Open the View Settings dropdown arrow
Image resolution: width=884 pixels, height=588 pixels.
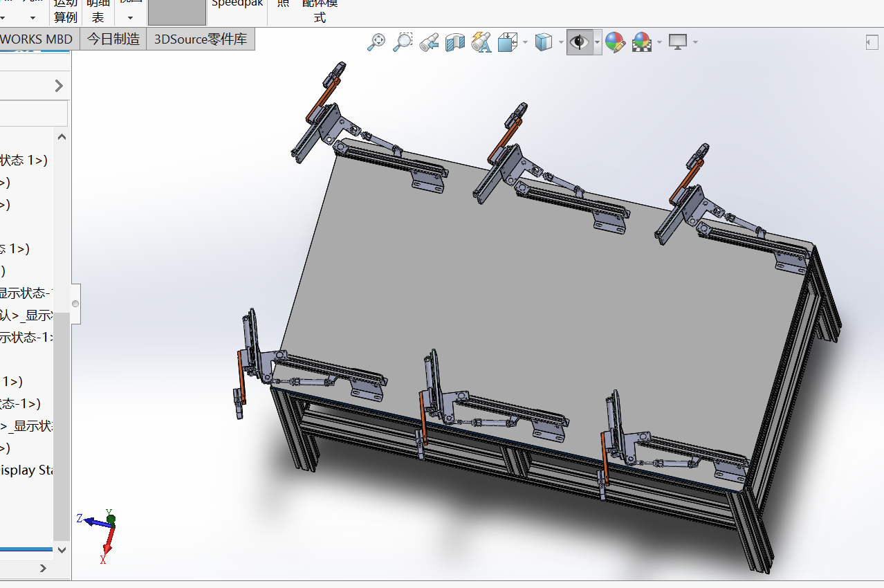pyautogui.click(x=695, y=42)
